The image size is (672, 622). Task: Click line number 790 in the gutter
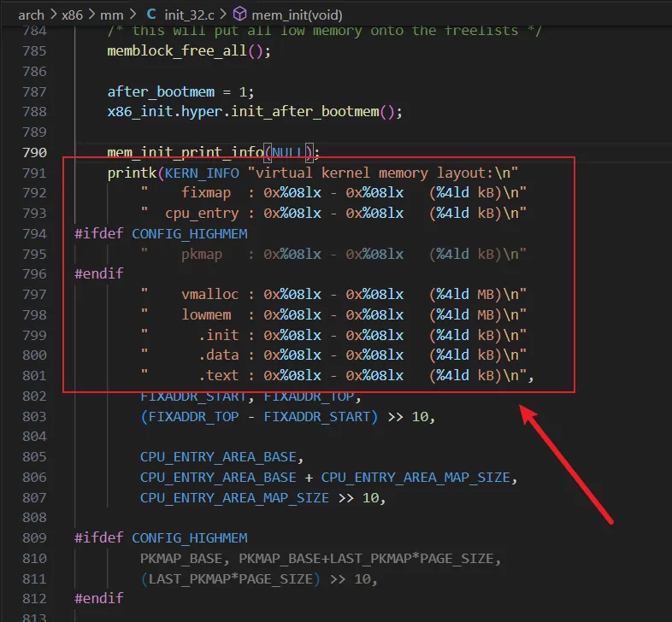coord(33,153)
